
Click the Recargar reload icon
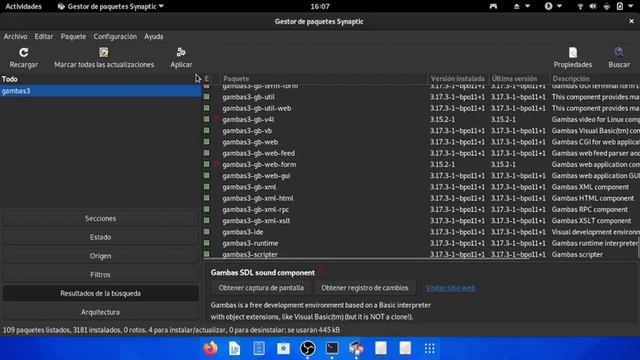(x=24, y=52)
